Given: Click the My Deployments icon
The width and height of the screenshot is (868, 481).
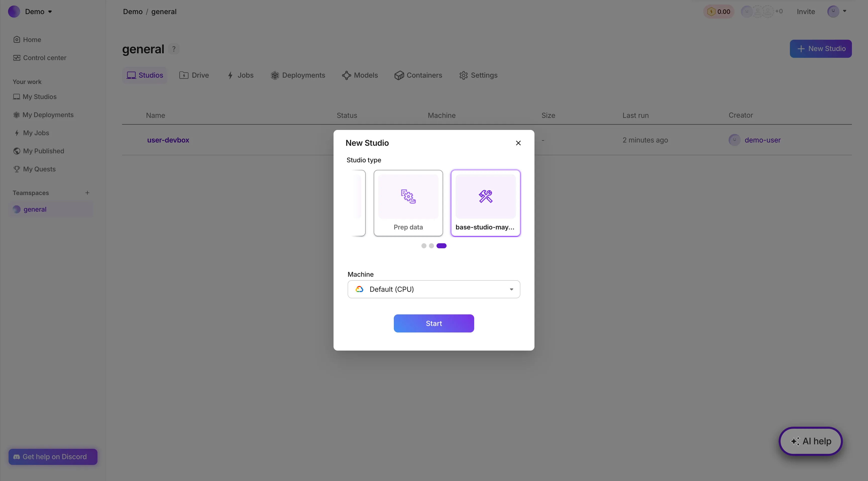Looking at the screenshot, I should click(x=17, y=115).
